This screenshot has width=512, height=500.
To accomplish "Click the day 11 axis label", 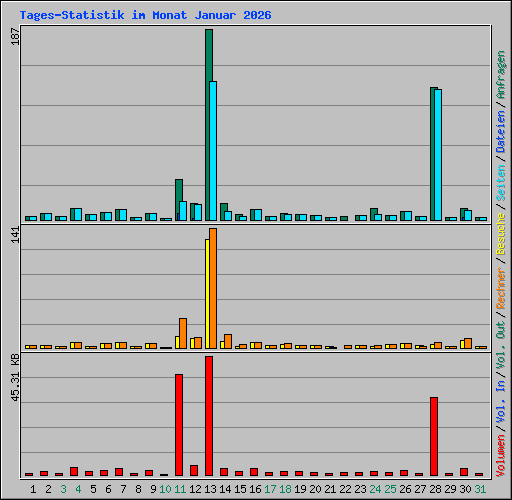I will click(180, 489).
